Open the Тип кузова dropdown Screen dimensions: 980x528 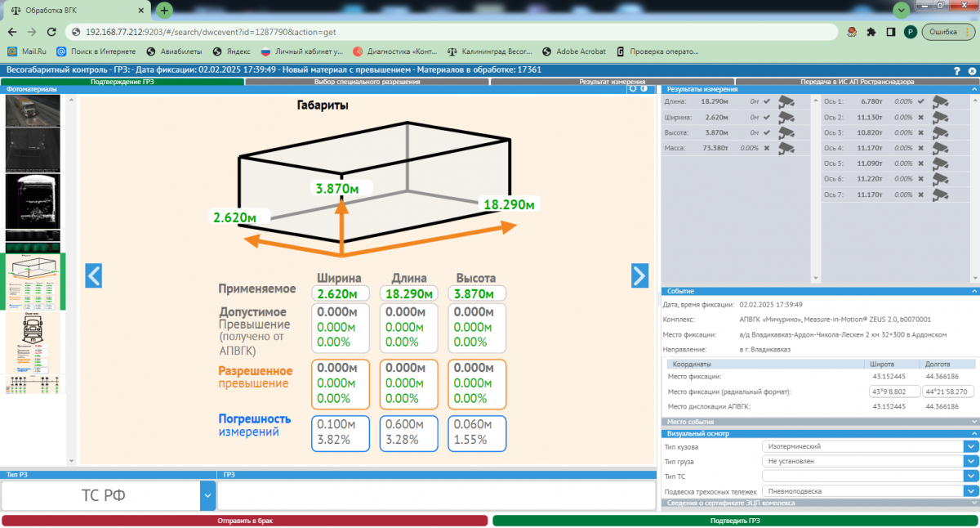pyautogui.click(x=970, y=446)
